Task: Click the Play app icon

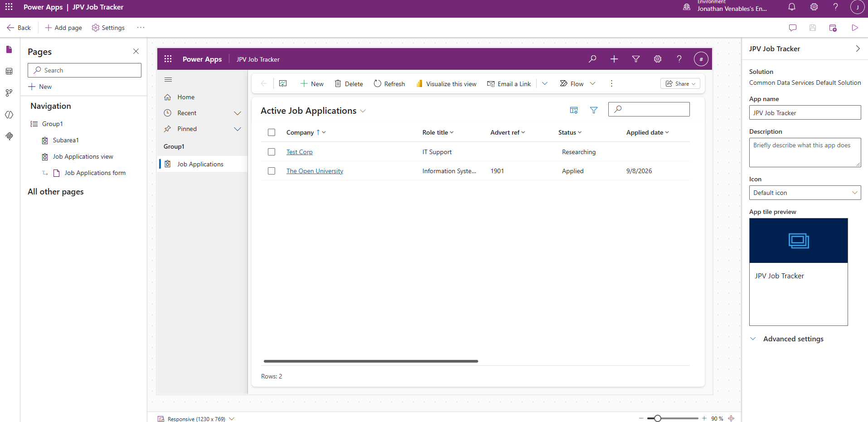Action: pyautogui.click(x=855, y=28)
